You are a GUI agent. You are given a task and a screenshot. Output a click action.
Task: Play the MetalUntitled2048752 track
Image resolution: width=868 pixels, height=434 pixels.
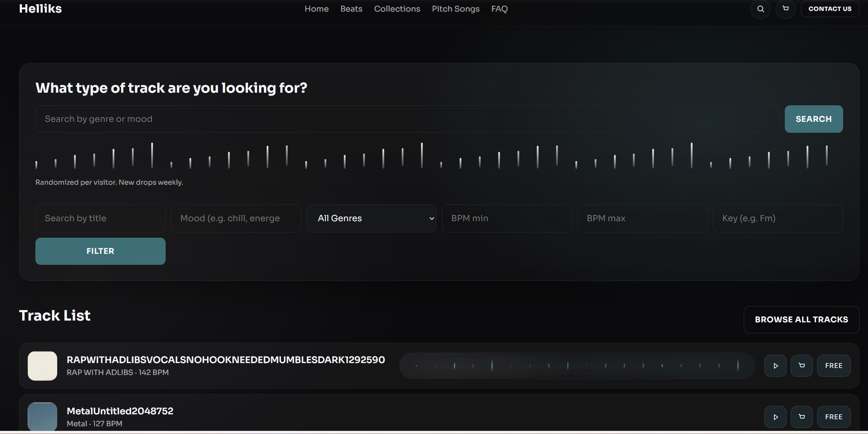pyautogui.click(x=775, y=417)
